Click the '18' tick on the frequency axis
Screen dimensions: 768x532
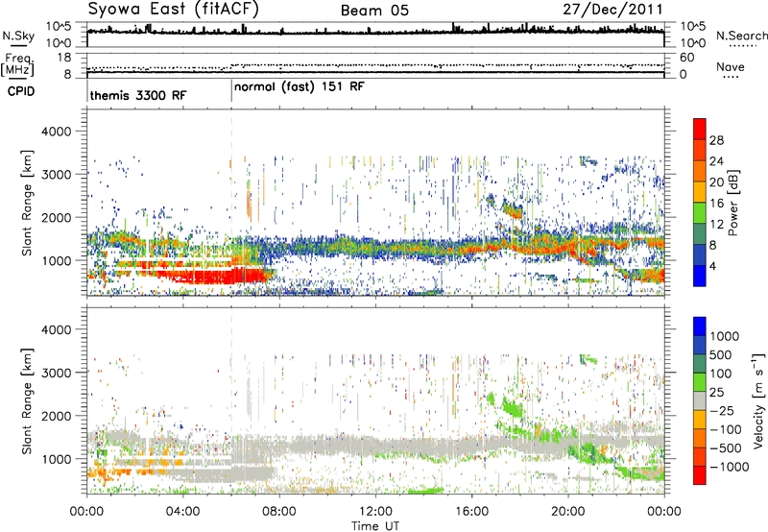click(x=64, y=58)
